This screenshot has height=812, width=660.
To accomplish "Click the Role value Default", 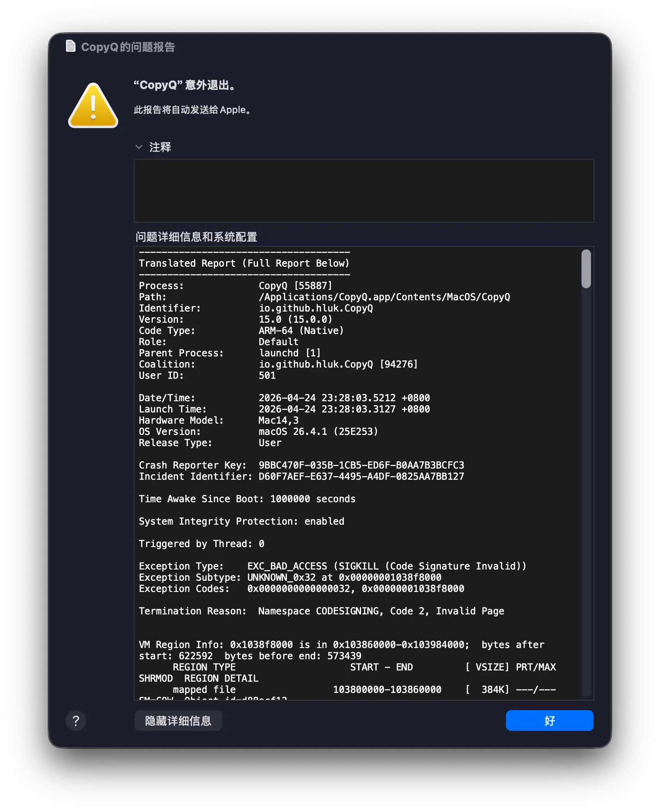I will coord(279,342).
